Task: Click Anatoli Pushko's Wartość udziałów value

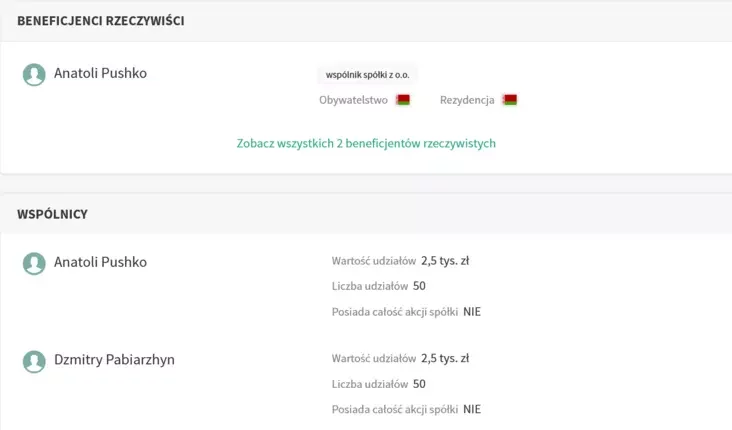Action: (445, 261)
